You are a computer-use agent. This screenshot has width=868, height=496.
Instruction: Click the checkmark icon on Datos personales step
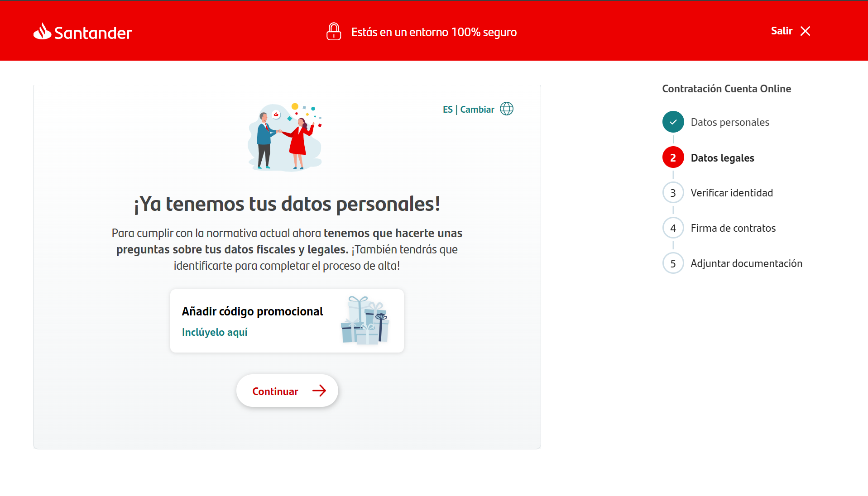pos(673,122)
